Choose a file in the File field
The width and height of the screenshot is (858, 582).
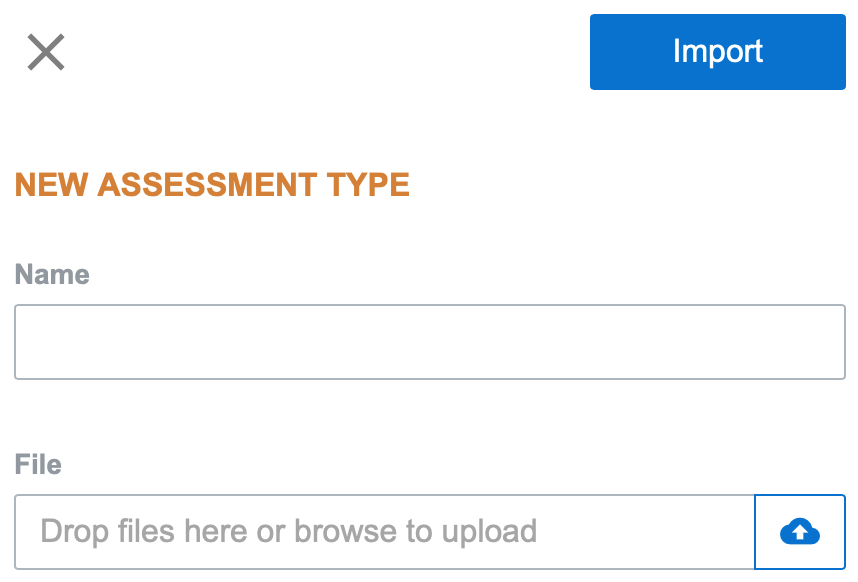click(x=385, y=531)
